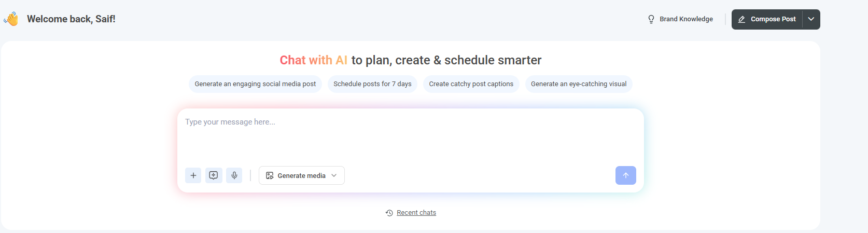Image resolution: width=868 pixels, height=233 pixels.
Task: Focus the "Type your message here" field
Action: click(x=410, y=135)
